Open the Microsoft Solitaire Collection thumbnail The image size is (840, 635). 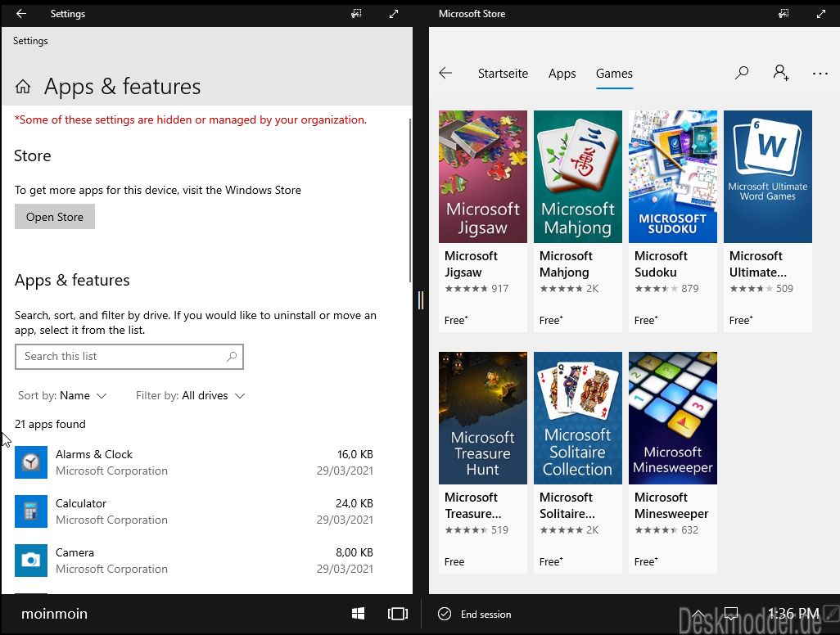(x=578, y=418)
